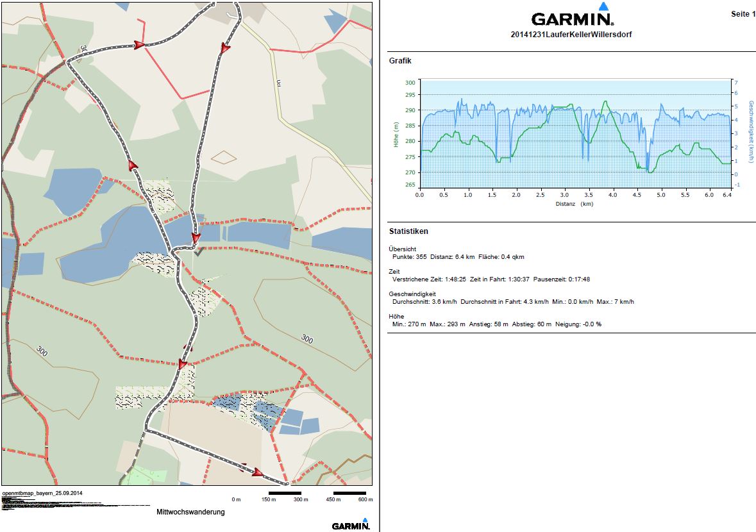Click the Garmin logo in the report header

(573, 20)
